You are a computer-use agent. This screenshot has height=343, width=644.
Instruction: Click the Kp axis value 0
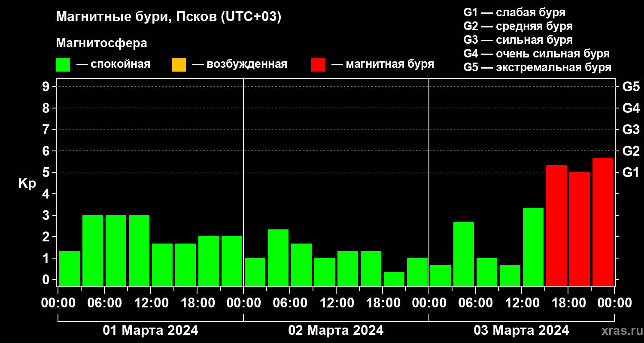(x=47, y=280)
